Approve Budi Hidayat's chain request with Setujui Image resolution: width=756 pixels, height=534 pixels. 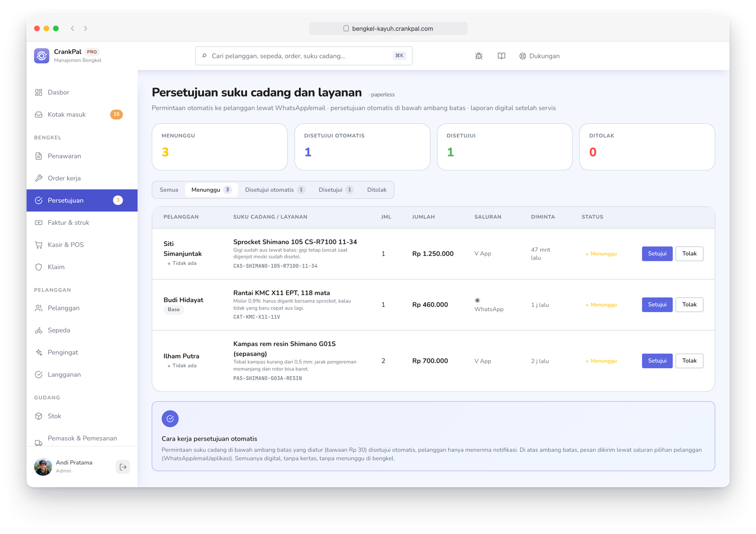click(x=657, y=305)
